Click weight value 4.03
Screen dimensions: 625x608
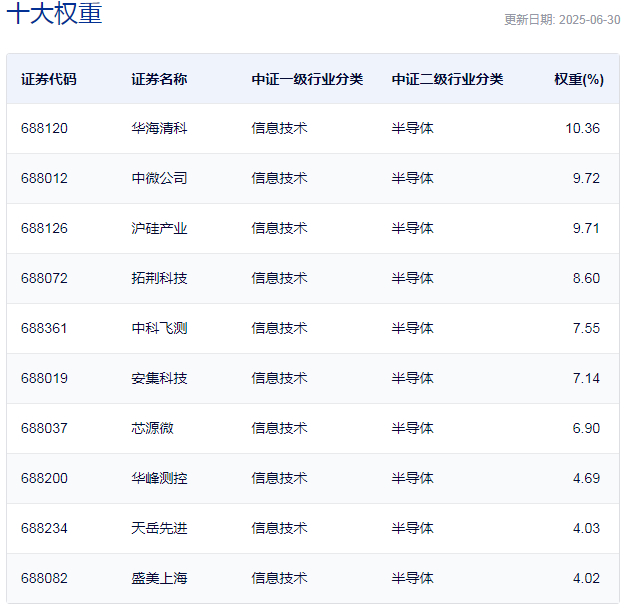click(586, 528)
